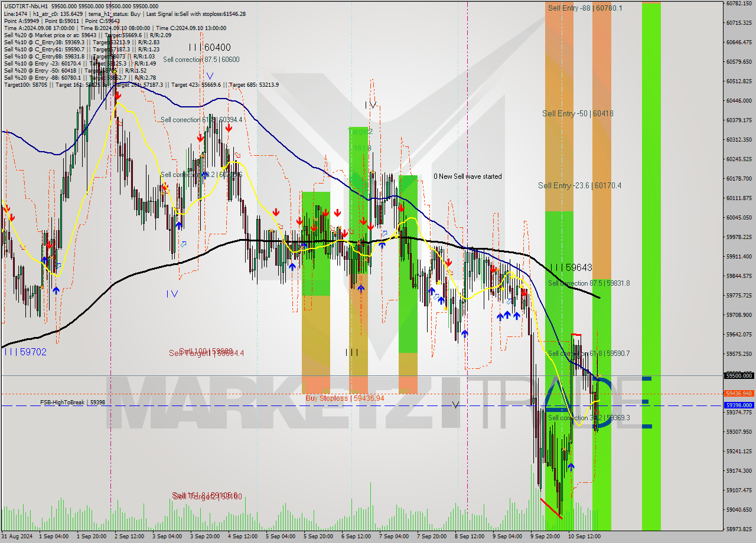Click the '4 Sep 12:00' time label
Image resolution: width=756 pixels, height=543 pixels.
click(242, 537)
